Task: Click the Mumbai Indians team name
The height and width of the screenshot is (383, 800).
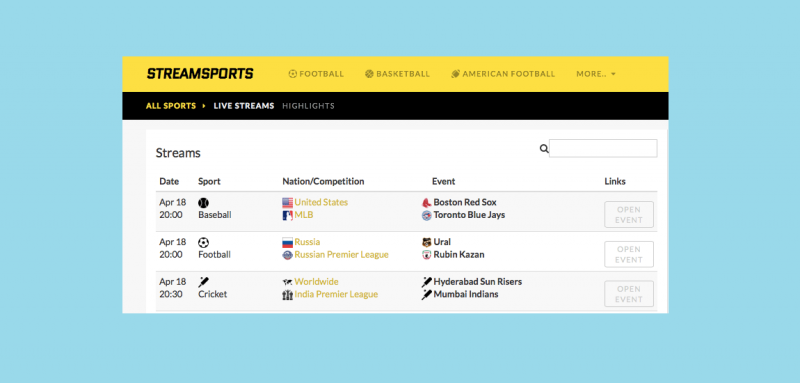Action: point(466,295)
